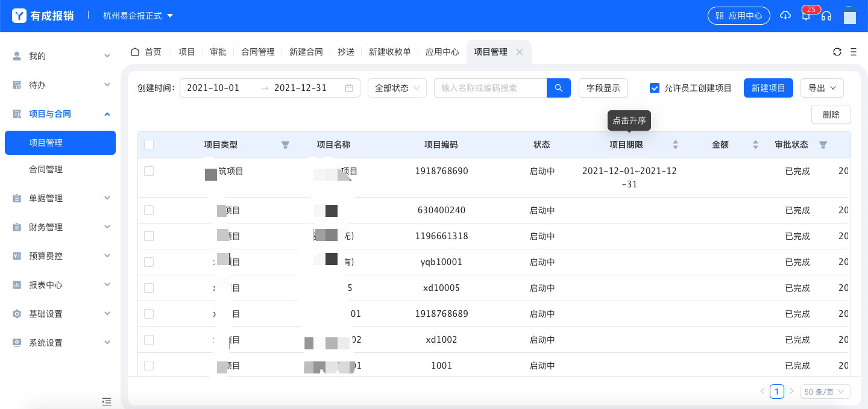
Task: Click the refresh icon beside the tabs
Action: 837,52
